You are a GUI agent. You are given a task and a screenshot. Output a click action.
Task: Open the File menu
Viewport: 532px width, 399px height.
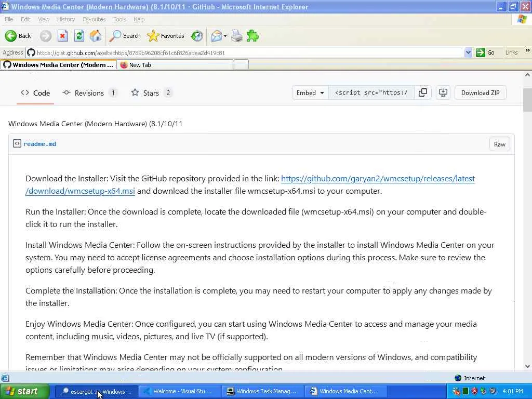pos(9,19)
